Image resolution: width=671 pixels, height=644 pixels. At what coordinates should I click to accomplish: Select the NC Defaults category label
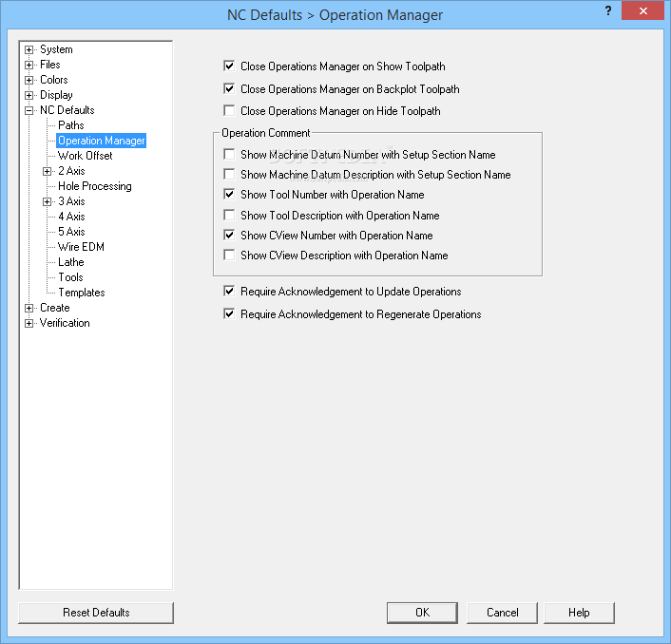(67, 110)
